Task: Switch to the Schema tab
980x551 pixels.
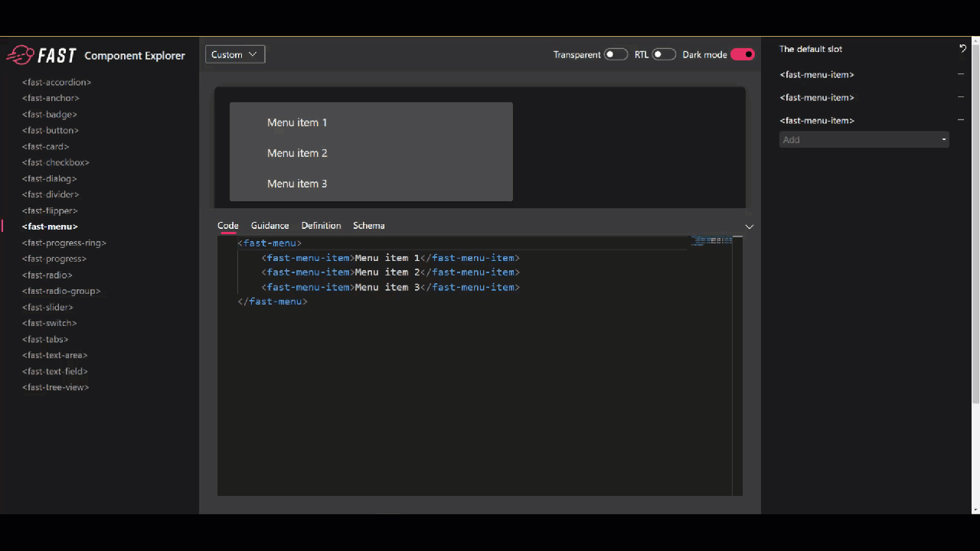Action: coord(369,226)
